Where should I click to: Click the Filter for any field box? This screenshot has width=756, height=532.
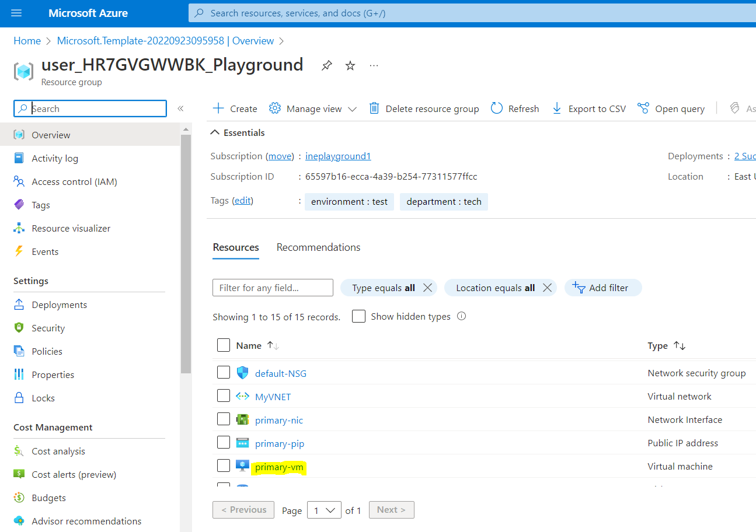[273, 288]
